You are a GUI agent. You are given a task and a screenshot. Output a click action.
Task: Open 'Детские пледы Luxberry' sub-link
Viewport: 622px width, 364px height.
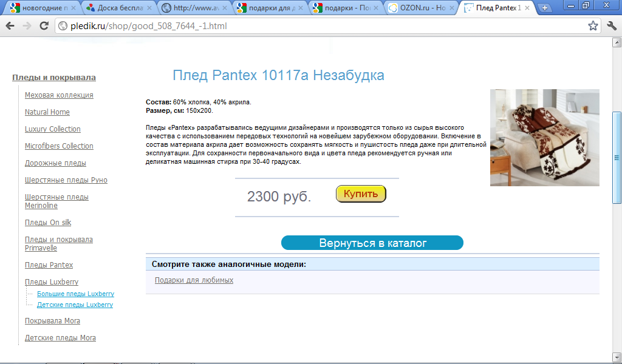[x=75, y=305]
